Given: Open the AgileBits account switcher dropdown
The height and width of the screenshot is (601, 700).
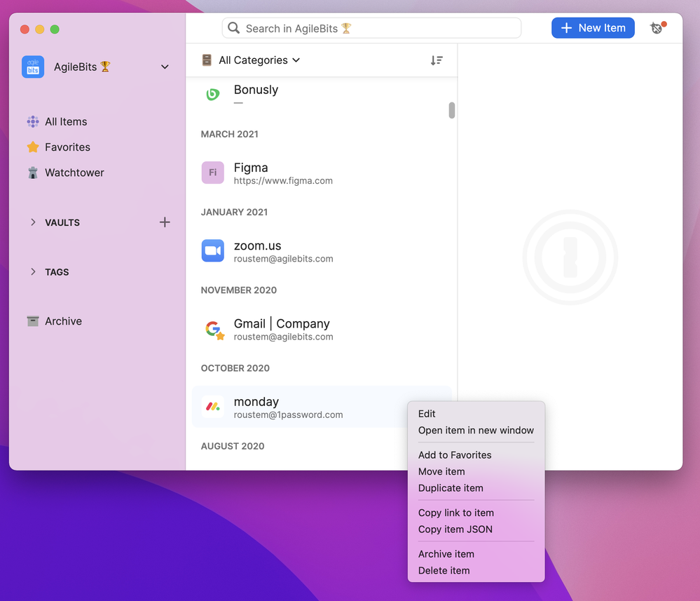Looking at the screenshot, I should 165,67.
